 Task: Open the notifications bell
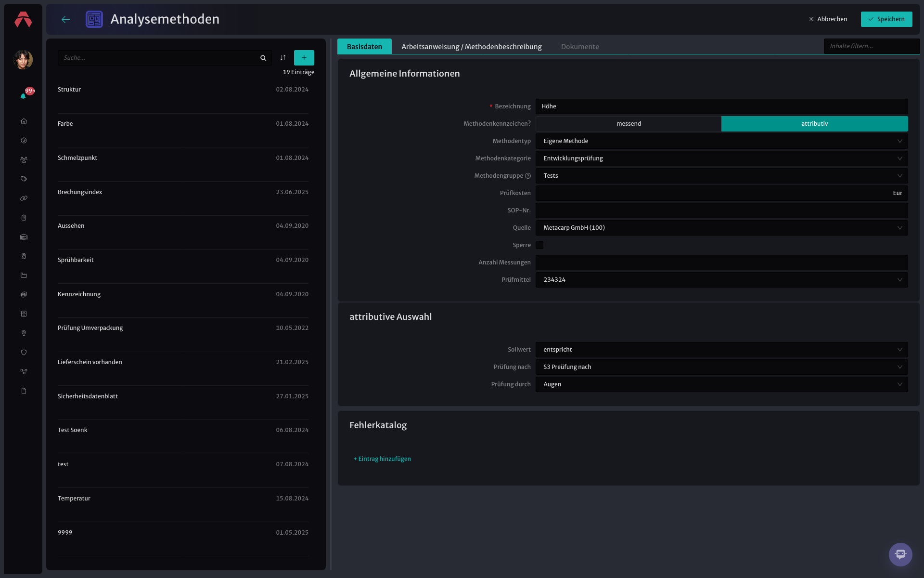tap(23, 96)
